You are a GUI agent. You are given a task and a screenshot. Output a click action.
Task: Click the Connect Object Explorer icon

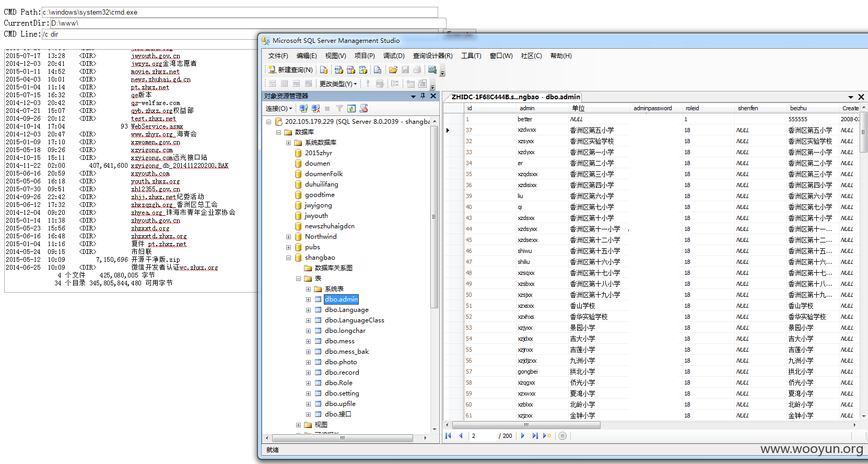(x=303, y=108)
